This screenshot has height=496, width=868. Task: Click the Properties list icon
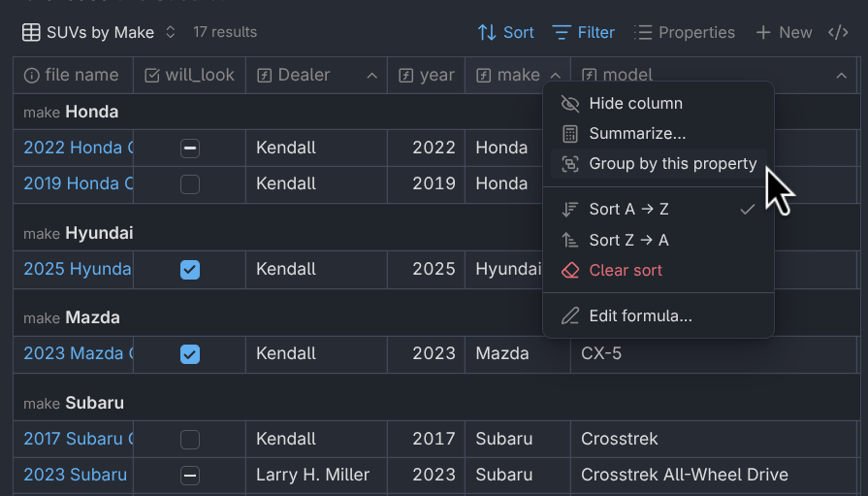coord(643,32)
